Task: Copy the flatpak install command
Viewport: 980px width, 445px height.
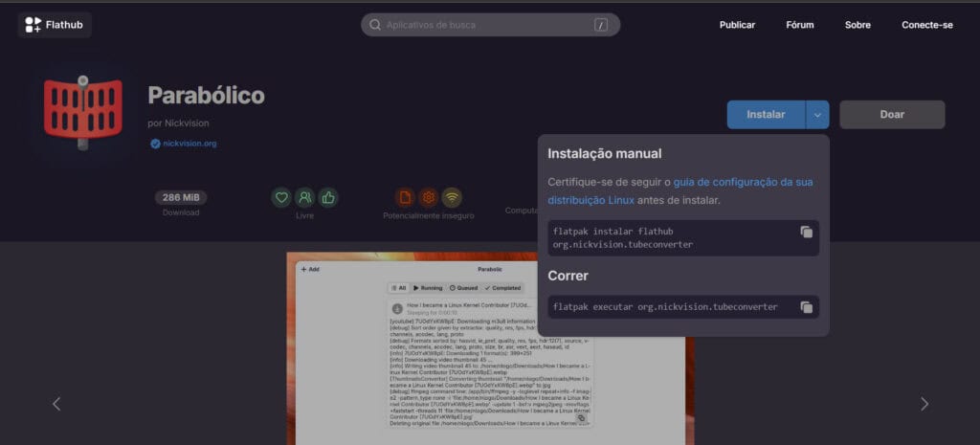Action: click(806, 232)
